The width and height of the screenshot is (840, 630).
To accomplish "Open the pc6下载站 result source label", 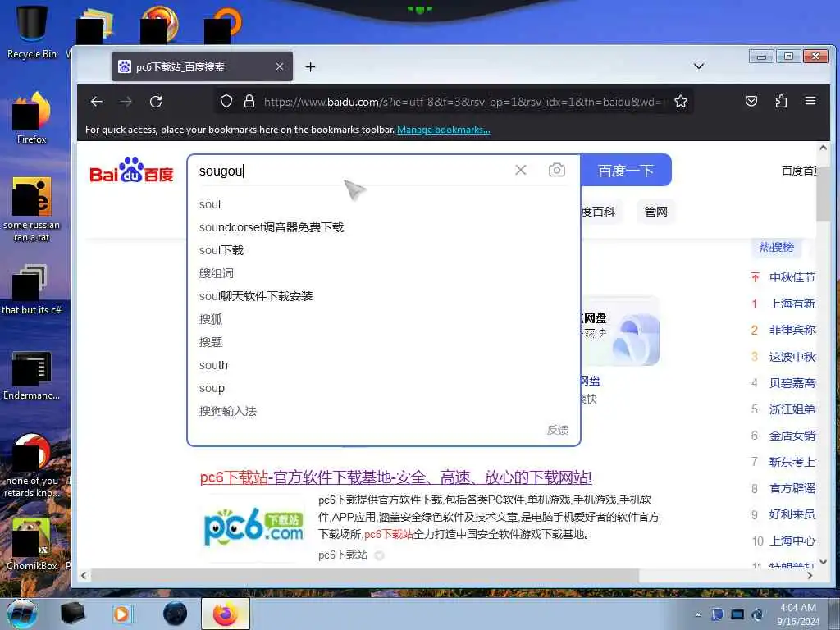I will point(343,555).
